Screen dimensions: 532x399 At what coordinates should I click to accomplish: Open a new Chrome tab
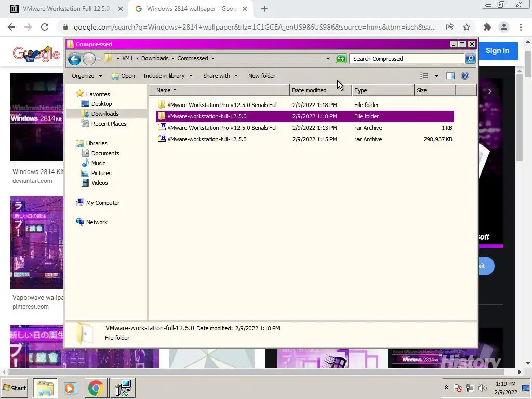(x=264, y=9)
